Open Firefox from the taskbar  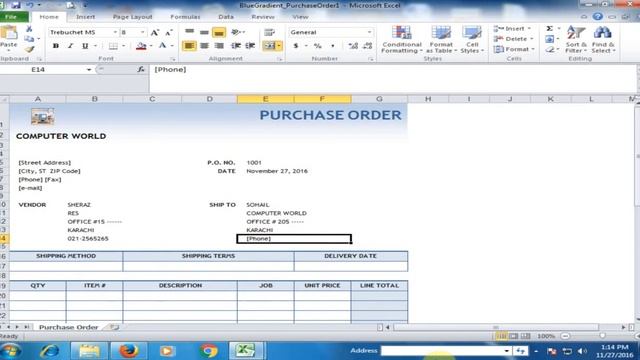point(128,351)
